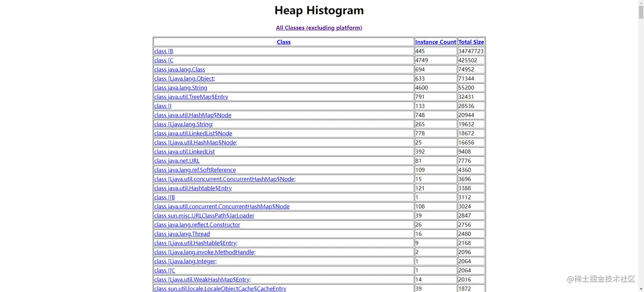Open class java.lang.reflect.Constructor link
Screen dimensions: 644x292
(197, 225)
